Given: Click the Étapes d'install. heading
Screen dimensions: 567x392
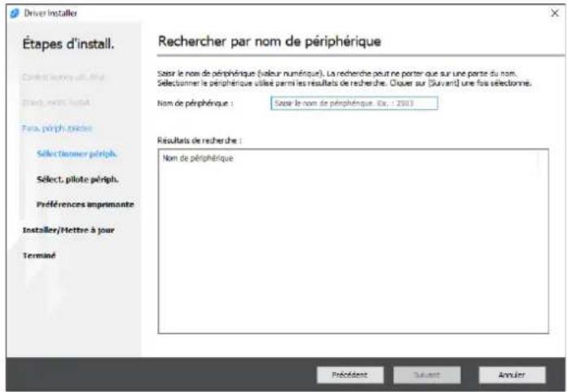Looking at the screenshot, I should click(68, 44).
